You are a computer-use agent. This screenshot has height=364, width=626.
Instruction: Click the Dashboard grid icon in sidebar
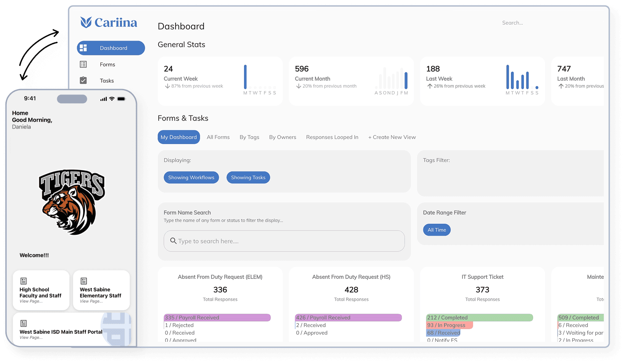(83, 48)
